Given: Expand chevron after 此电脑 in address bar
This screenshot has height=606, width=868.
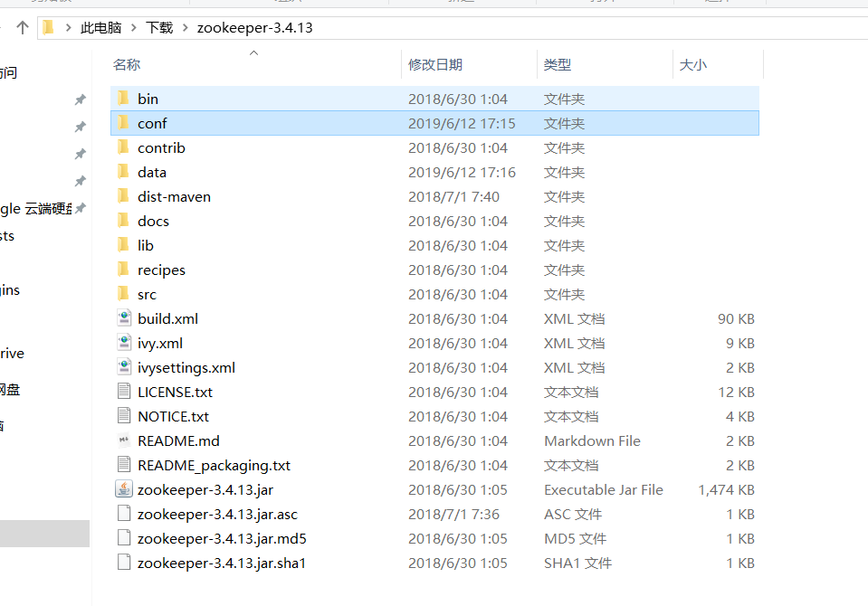Looking at the screenshot, I should (x=134, y=28).
